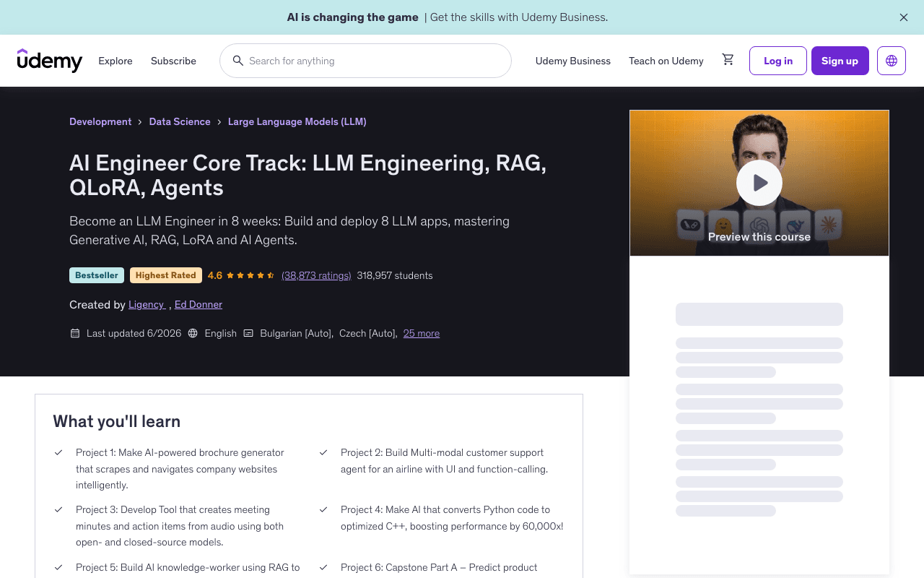Click the checkmark beside Project 2

[x=323, y=452]
